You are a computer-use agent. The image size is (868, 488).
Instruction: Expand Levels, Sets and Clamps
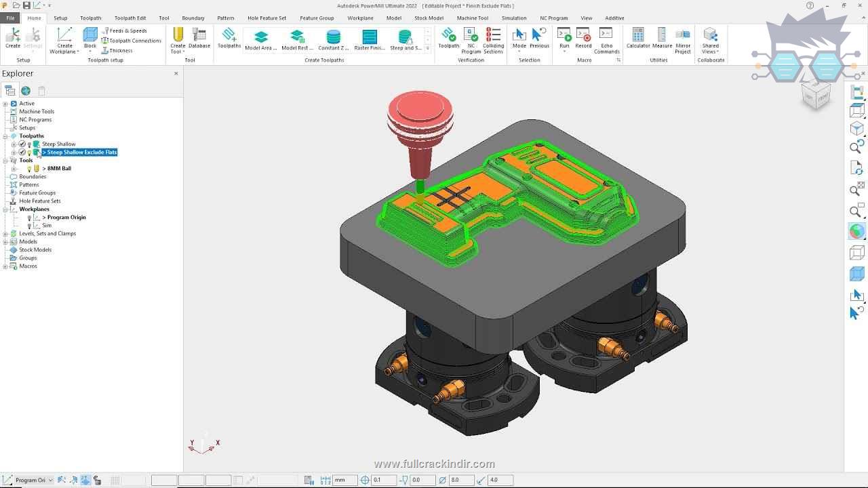pyautogui.click(x=5, y=234)
